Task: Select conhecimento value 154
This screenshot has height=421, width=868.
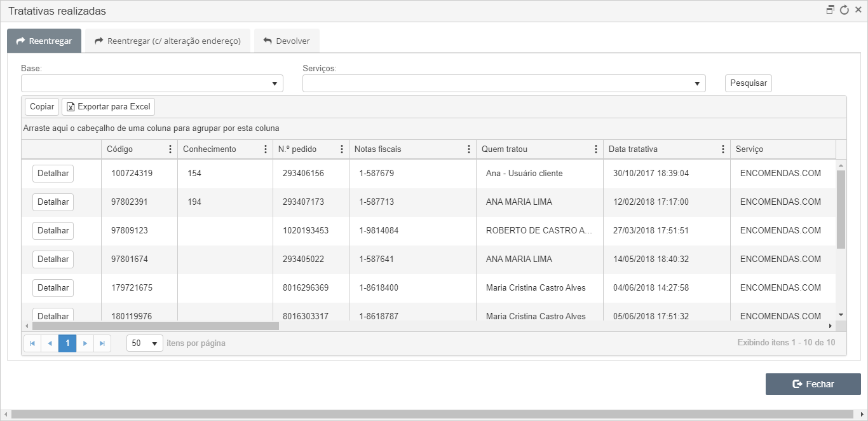Action: click(194, 174)
